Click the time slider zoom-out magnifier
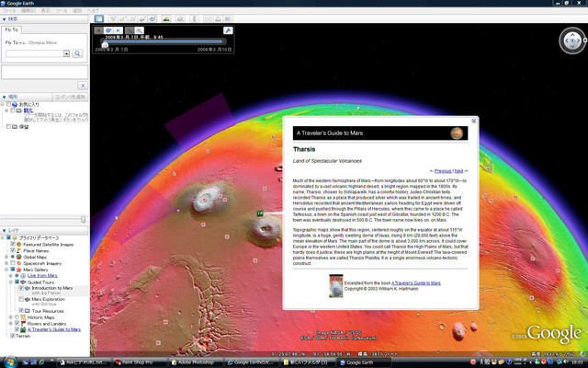The image size is (588, 368). pos(130,30)
